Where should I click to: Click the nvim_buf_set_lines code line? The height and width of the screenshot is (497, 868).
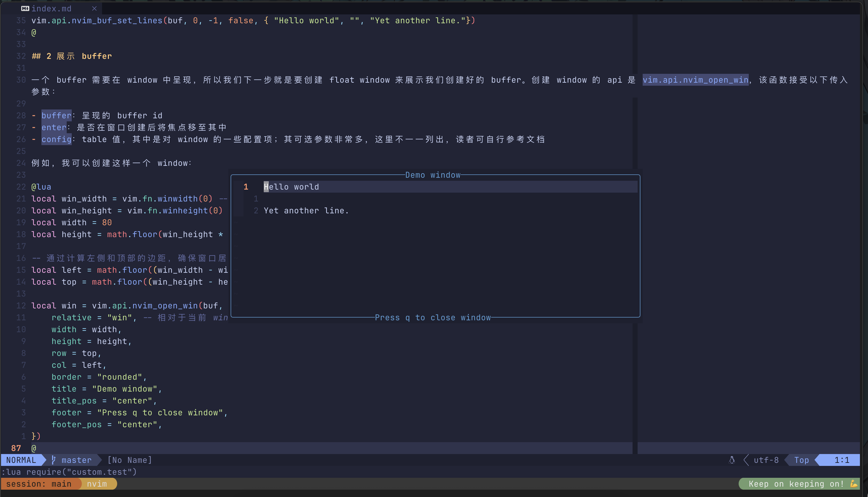[253, 20]
